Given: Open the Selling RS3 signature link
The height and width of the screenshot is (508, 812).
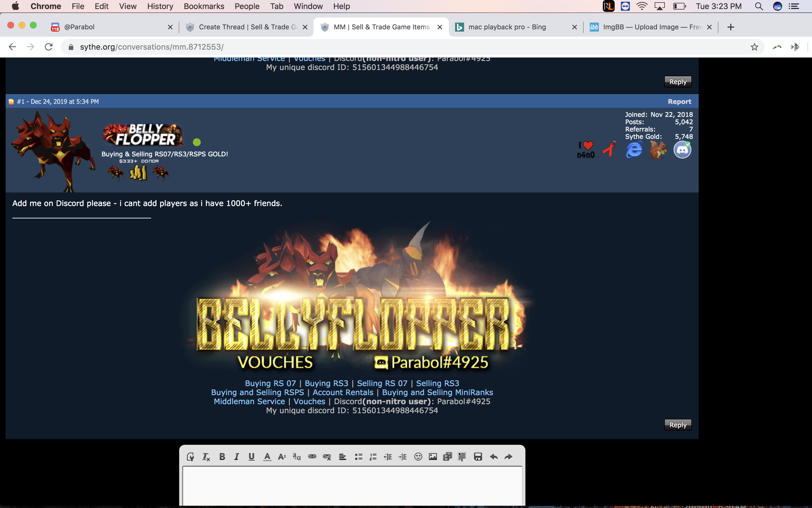Looking at the screenshot, I should (x=438, y=383).
